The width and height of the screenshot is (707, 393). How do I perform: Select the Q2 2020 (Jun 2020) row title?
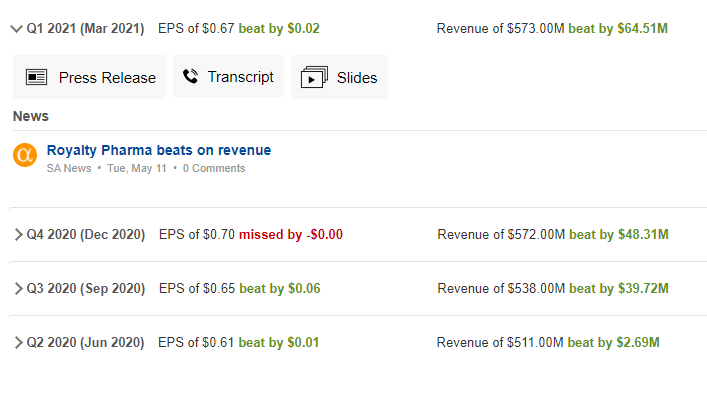click(85, 343)
